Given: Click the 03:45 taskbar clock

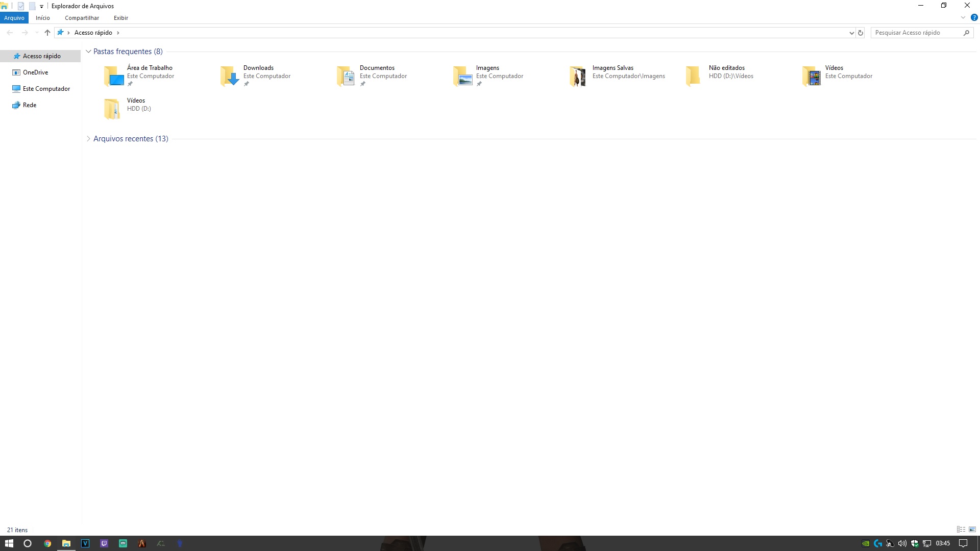Looking at the screenshot, I should (943, 543).
